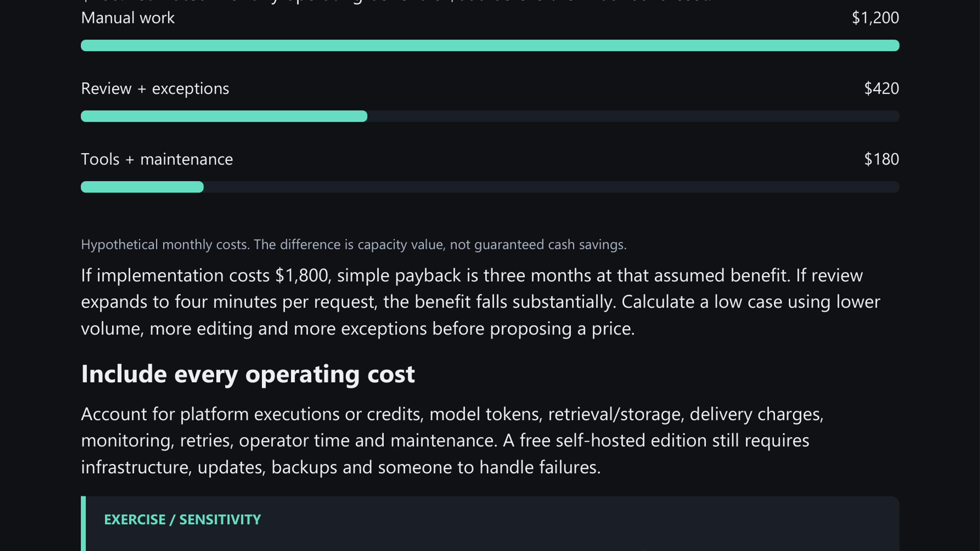Click the $420 cost value

pyautogui.click(x=881, y=89)
